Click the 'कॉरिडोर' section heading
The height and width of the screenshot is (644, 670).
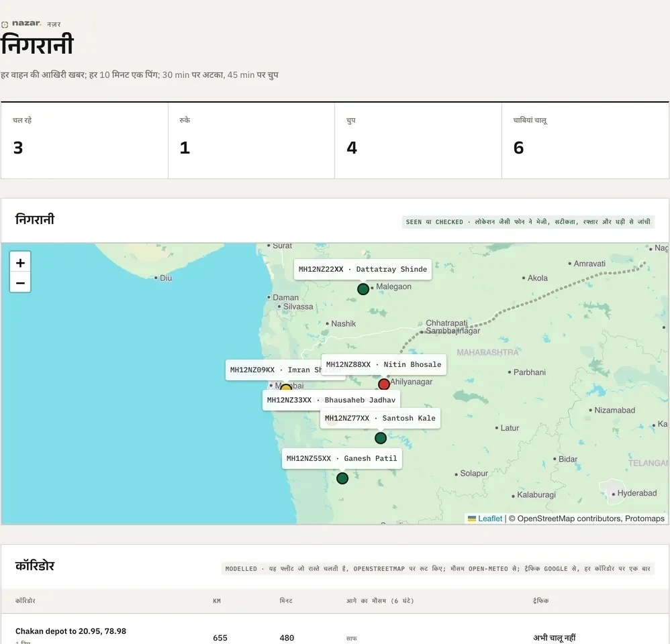[x=35, y=566]
